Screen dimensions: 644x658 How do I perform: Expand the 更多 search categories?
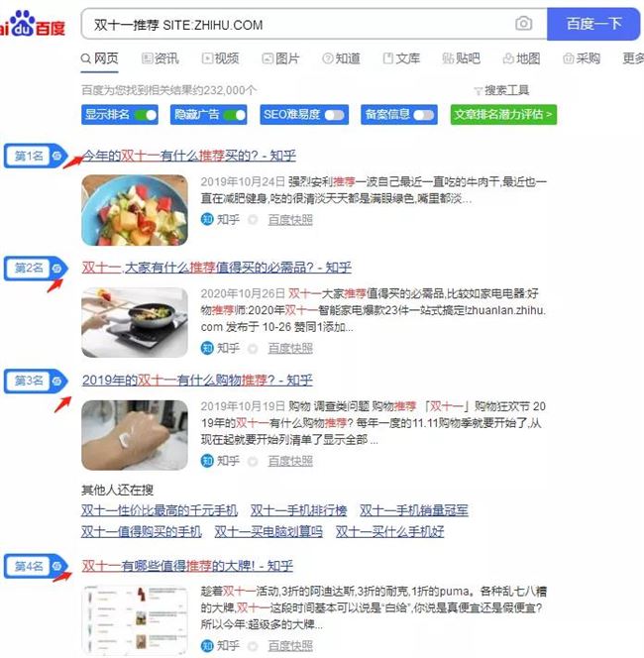pos(633,58)
